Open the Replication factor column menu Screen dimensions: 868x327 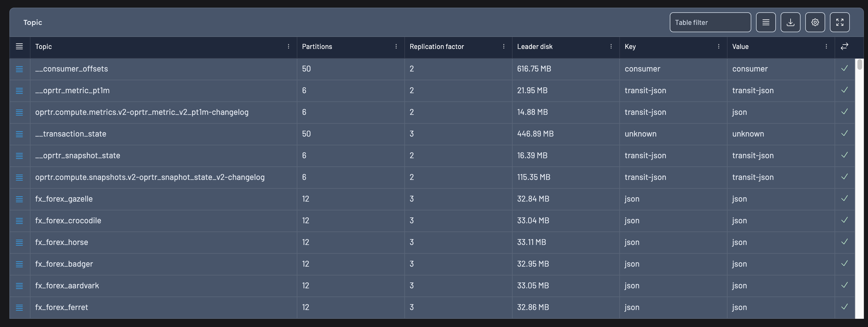[x=503, y=47]
